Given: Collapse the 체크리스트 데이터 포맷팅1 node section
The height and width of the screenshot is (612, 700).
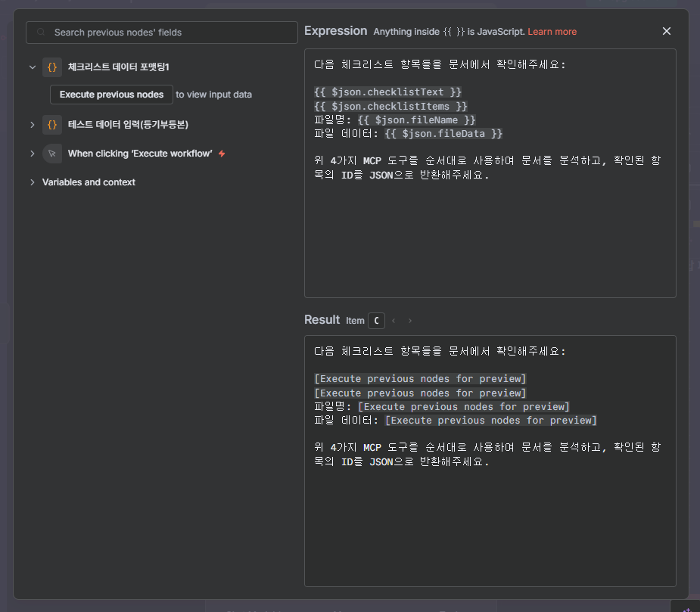Looking at the screenshot, I should 33,67.
